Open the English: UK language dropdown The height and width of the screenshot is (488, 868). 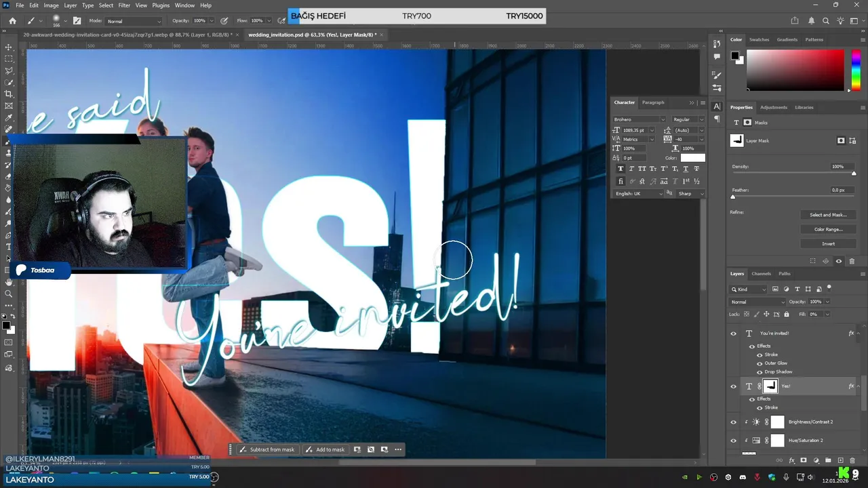(x=639, y=194)
